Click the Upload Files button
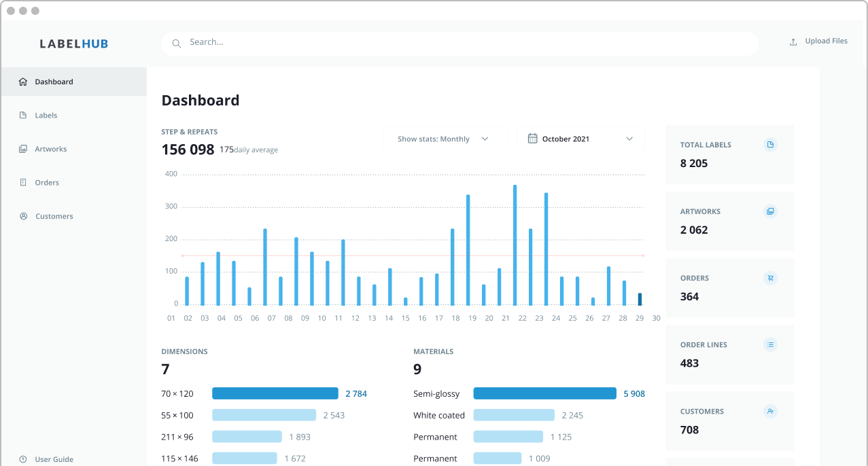Viewport: 868px width, 466px height. click(x=818, y=41)
